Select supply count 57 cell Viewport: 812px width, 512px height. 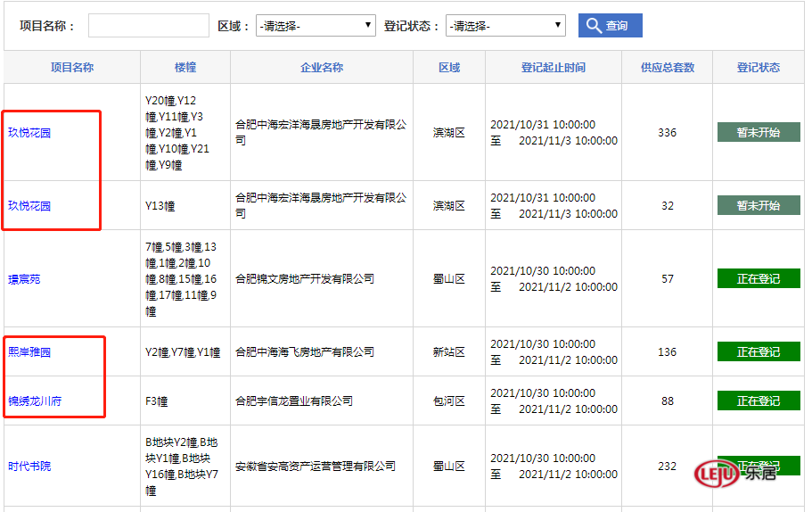click(x=667, y=279)
